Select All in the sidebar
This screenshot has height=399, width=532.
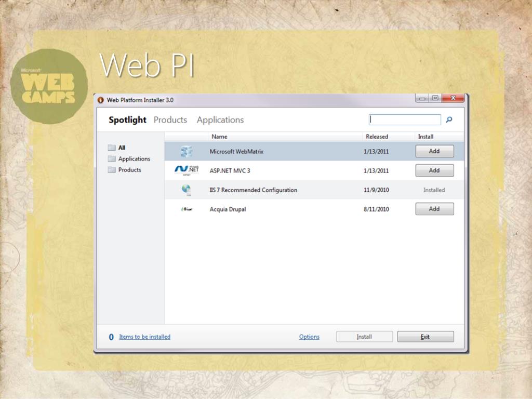(122, 148)
